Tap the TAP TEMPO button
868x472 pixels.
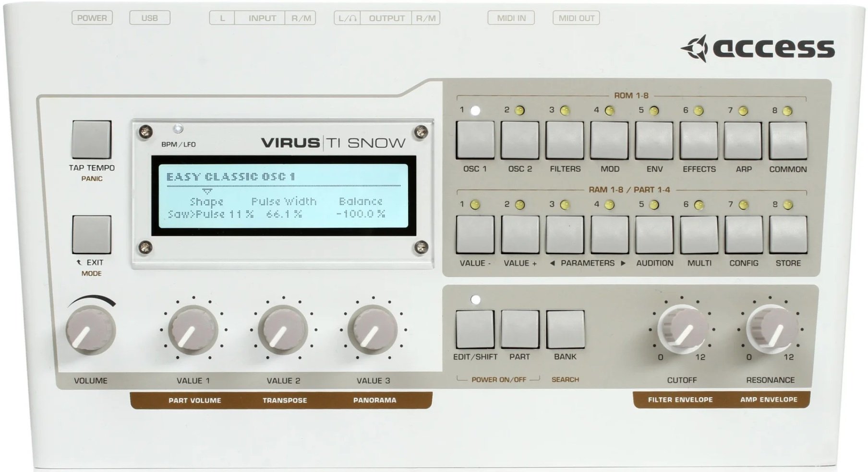click(x=91, y=139)
